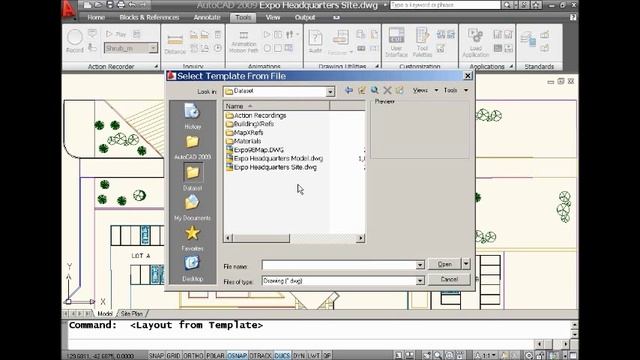
Task: Click the Save icon in quick access toolbar
Action: [x=110, y=5]
